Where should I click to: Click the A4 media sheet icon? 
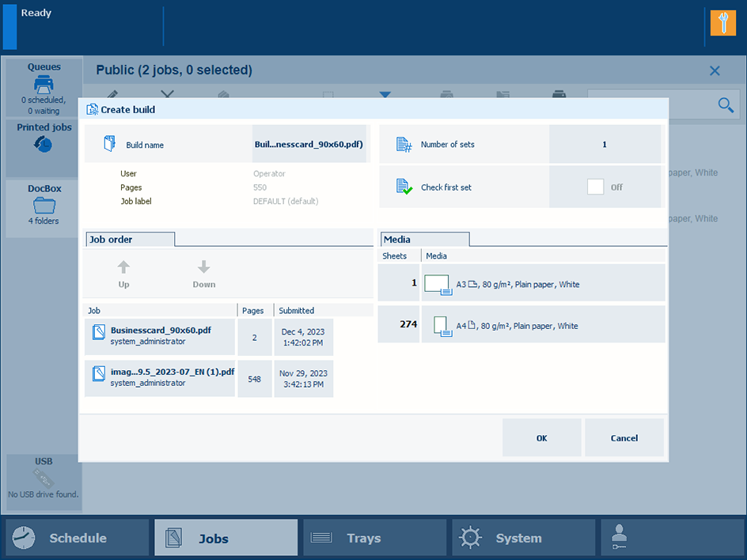click(x=442, y=326)
